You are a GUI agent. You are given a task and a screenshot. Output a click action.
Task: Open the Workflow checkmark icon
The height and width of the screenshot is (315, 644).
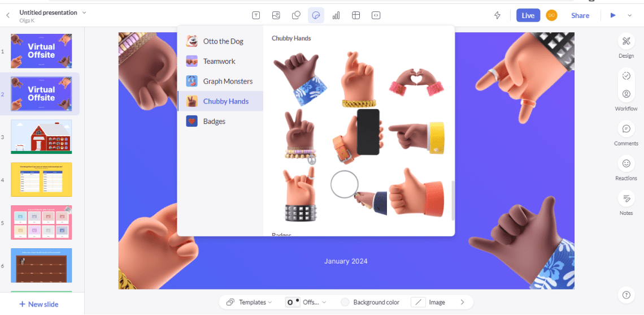coord(626,76)
